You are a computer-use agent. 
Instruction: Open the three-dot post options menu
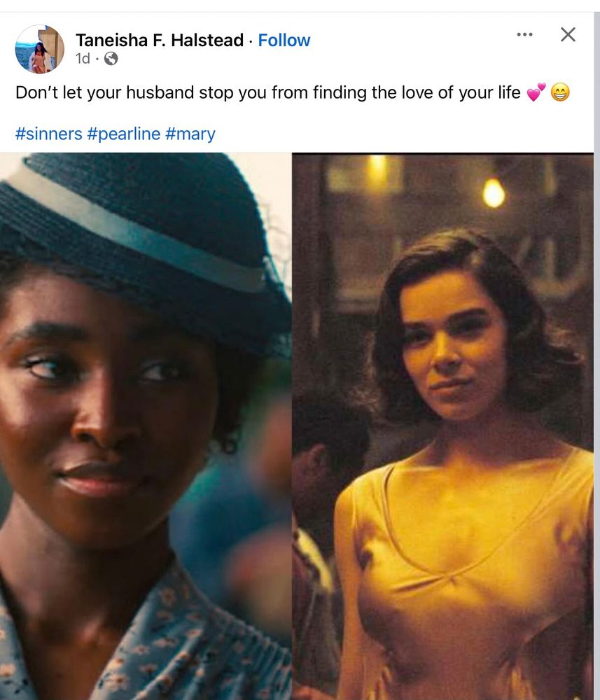click(x=524, y=34)
